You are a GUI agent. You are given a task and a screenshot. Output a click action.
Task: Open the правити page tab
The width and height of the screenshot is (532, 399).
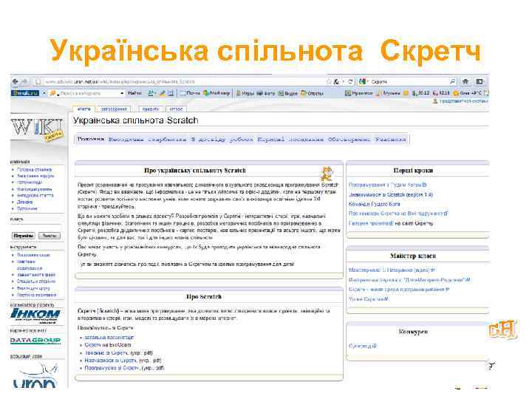[151, 109]
